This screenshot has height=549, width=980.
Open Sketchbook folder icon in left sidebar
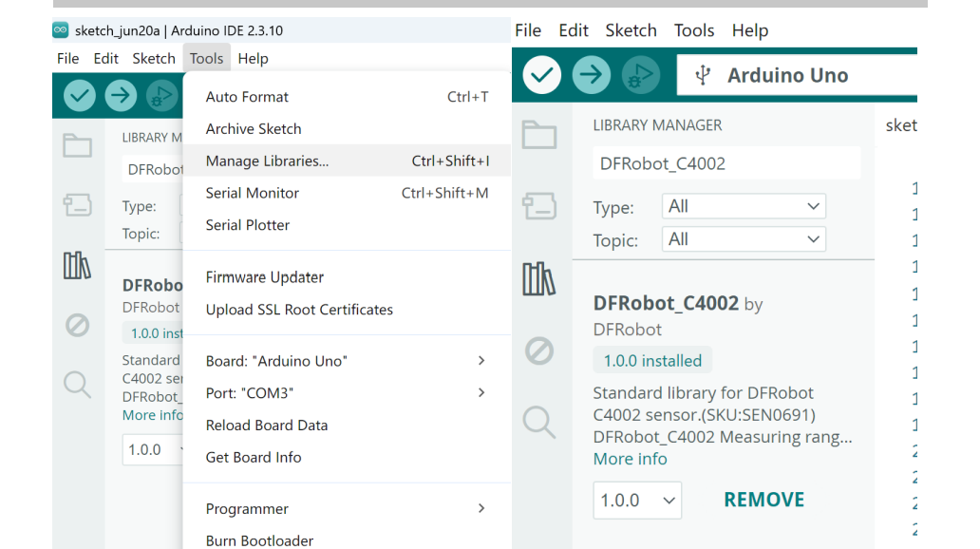pos(78,145)
